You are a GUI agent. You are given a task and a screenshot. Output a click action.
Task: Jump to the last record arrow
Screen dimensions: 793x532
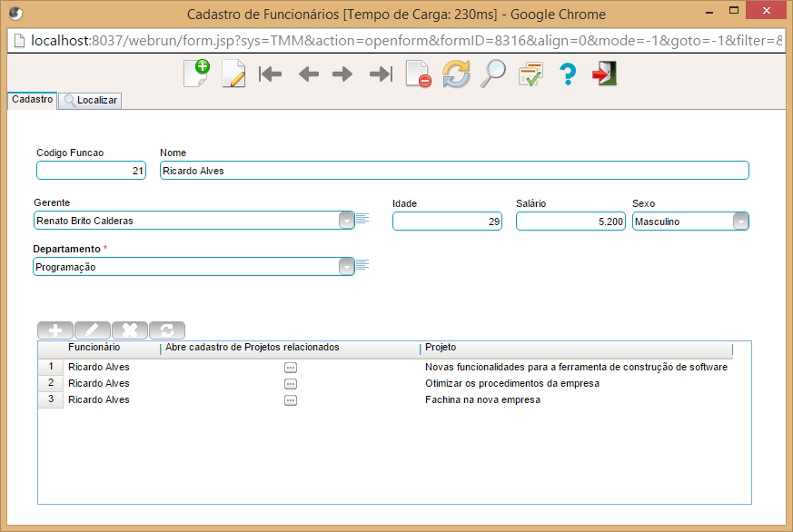pyautogui.click(x=380, y=74)
